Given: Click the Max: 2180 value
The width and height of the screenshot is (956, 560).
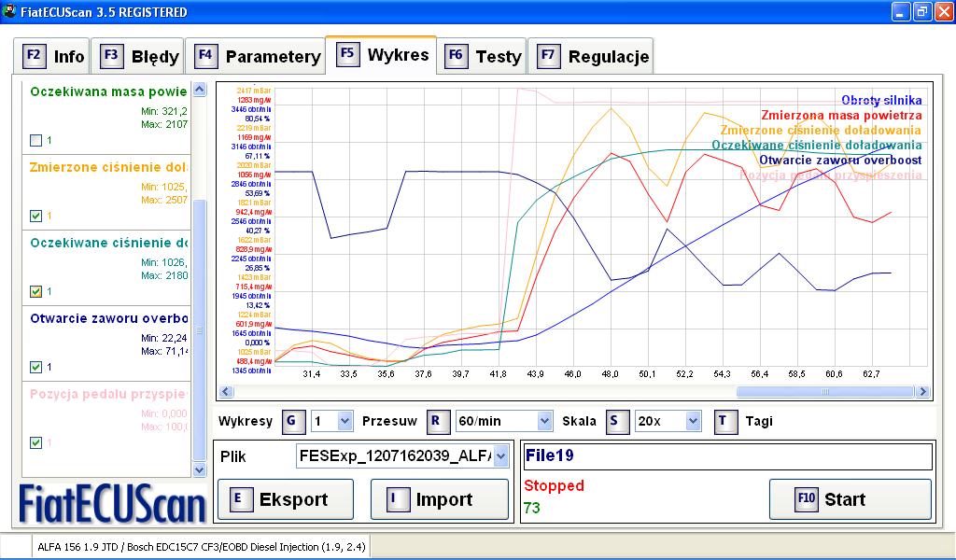Looking at the screenshot, I should [164, 275].
